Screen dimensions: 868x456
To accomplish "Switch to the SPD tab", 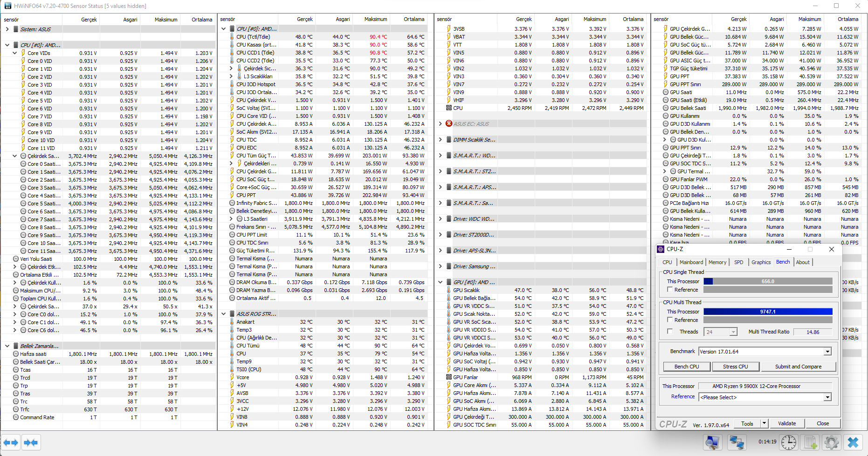I will click(x=739, y=262).
